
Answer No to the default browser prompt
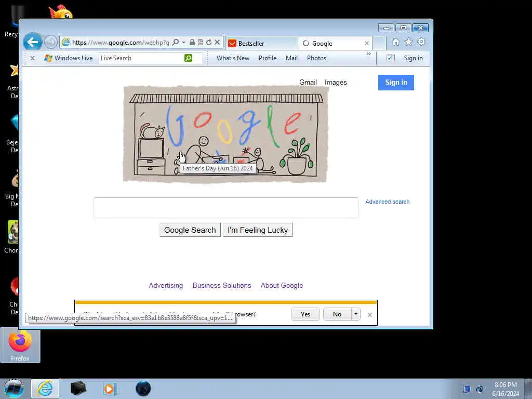337,314
